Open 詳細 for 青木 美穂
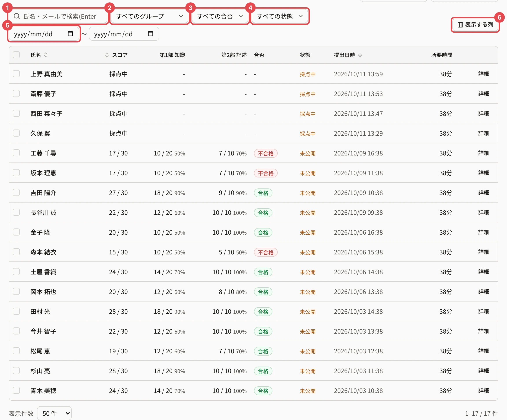Image resolution: width=507 pixels, height=420 pixels. 484,390
